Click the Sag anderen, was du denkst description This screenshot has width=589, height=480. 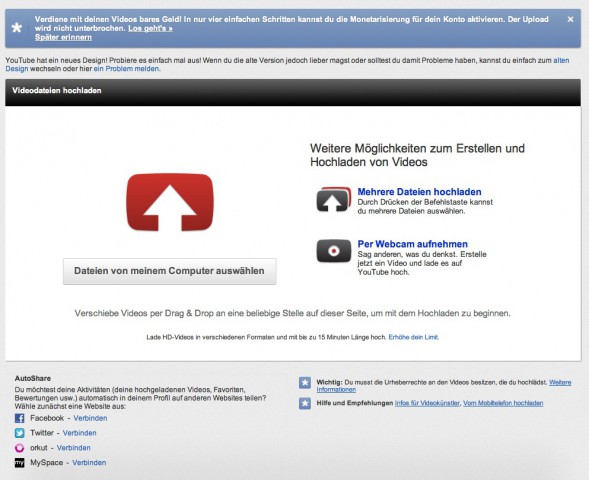(x=422, y=263)
